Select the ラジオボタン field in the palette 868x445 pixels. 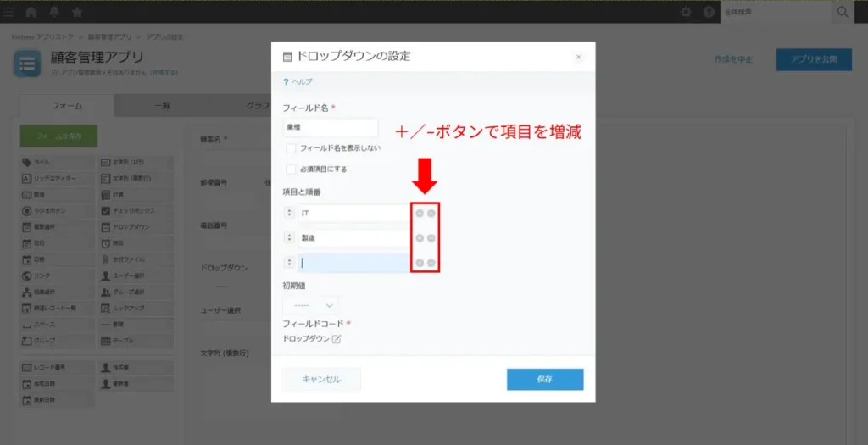[57, 211]
